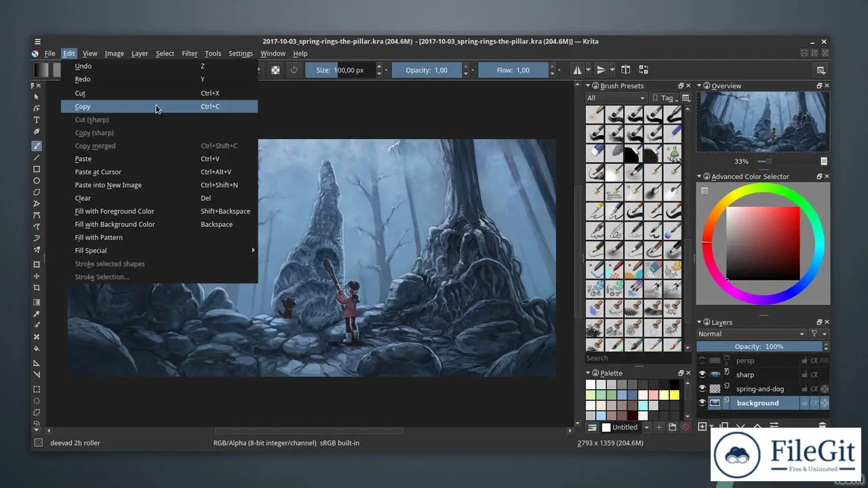
Task: Choose Fill with Foreground Color
Action: (x=159, y=211)
